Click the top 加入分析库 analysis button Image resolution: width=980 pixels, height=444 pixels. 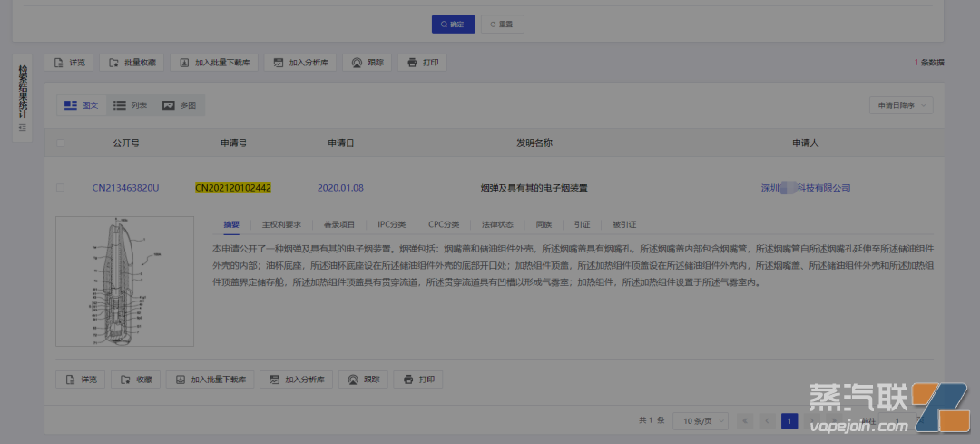pos(303,63)
